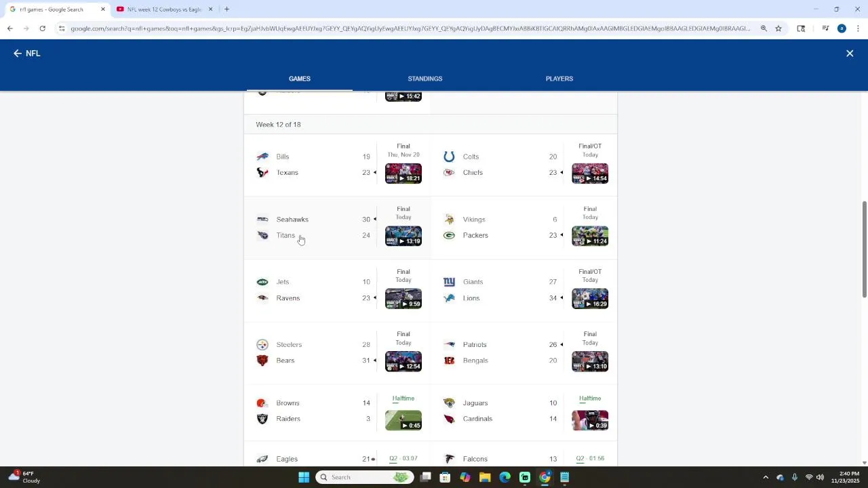Click the Browns helmet logo
868x488 pixels.
click(x=262, y=403)
